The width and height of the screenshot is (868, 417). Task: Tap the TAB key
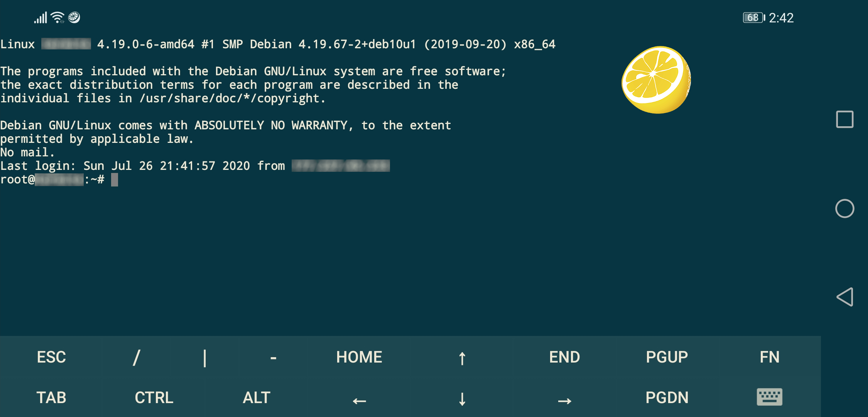tap(51, 398)
